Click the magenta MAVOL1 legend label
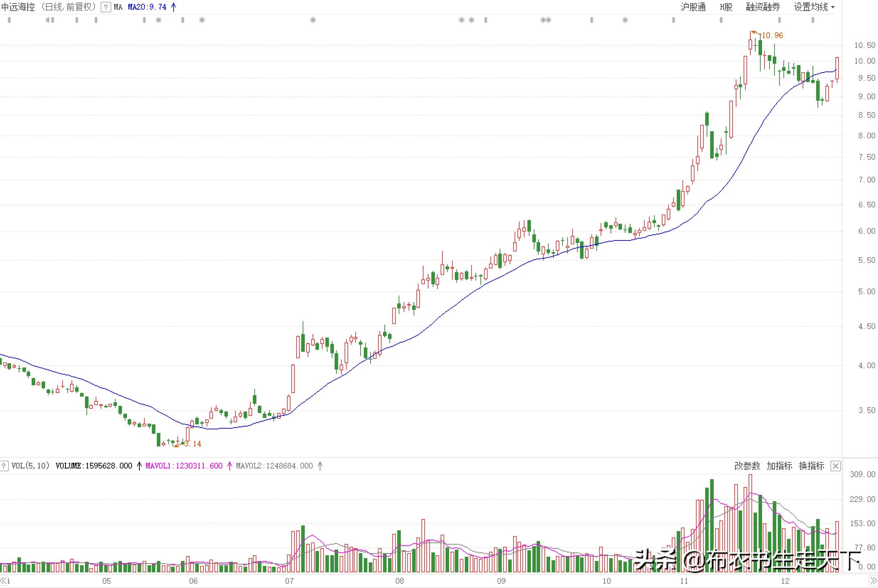878x588 pixels. 184,466
